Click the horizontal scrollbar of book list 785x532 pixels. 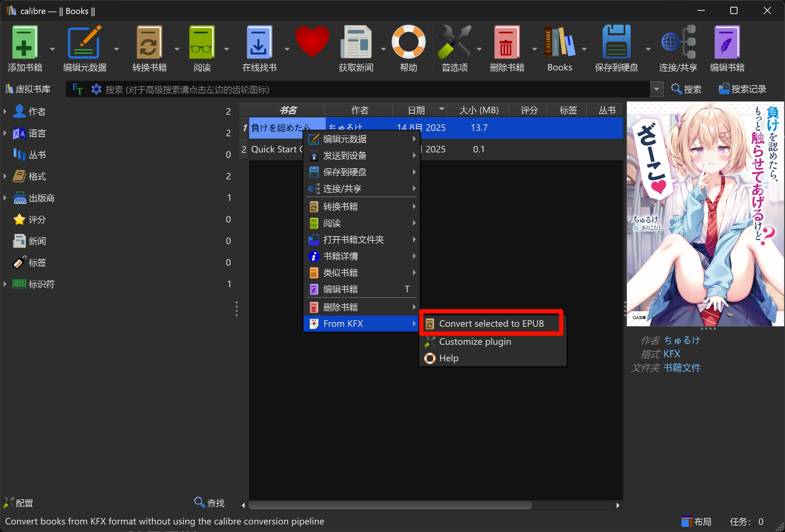pos(390,505)
